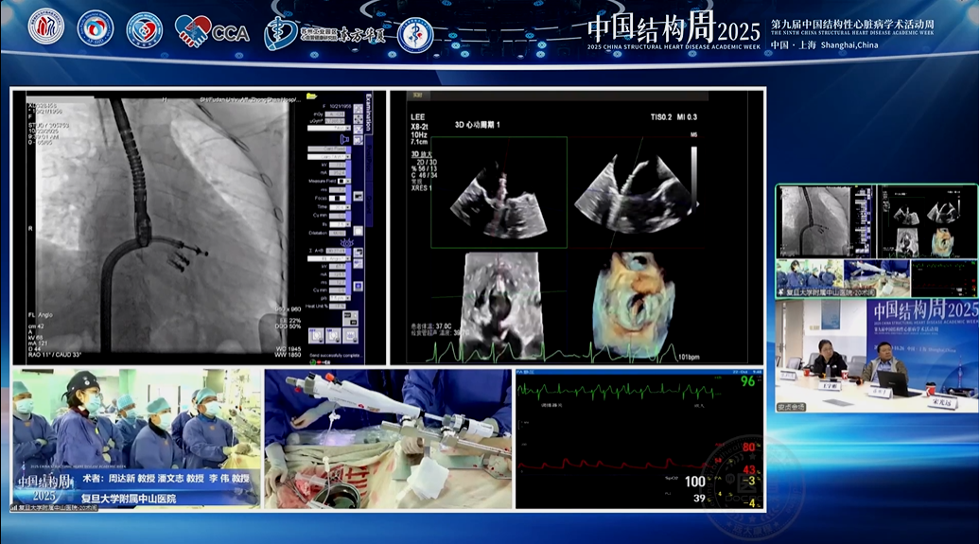Screen dimensions: 980x544
Task: Expand the Time value dropdown
Action: [340, 207]
